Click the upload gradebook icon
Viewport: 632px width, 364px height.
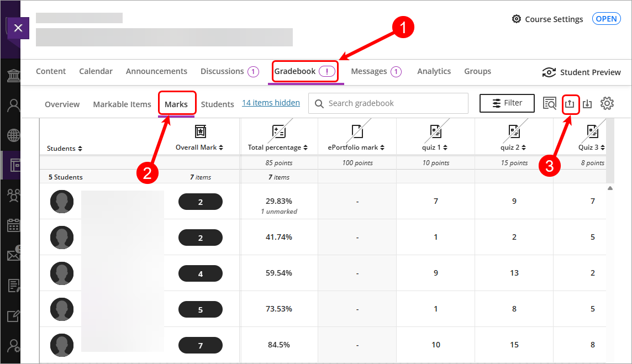[570, 104]
